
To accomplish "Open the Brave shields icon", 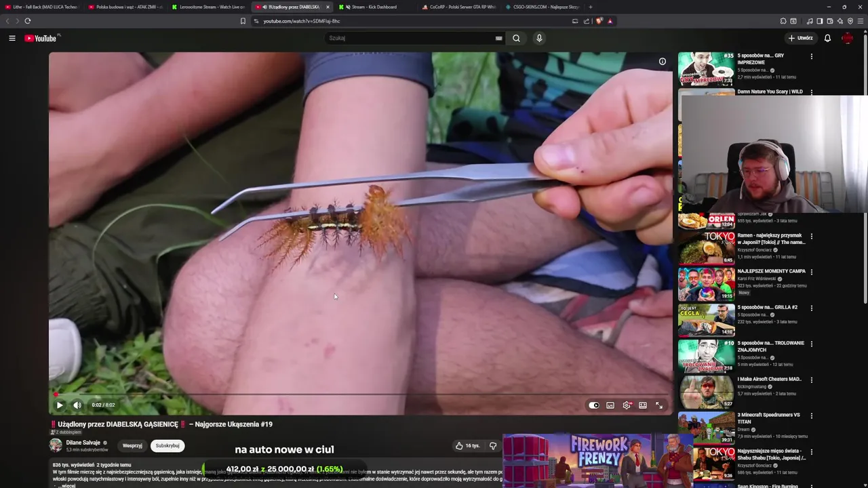I will pos(599,21).
